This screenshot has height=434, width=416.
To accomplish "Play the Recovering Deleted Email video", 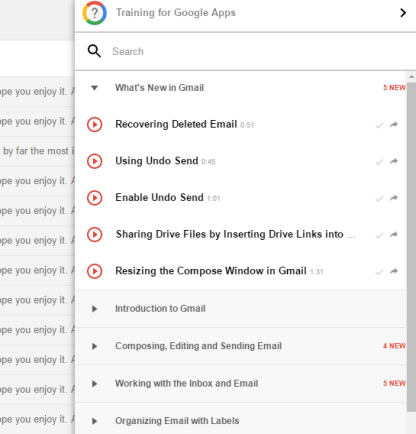I will (x=95, y=125).
